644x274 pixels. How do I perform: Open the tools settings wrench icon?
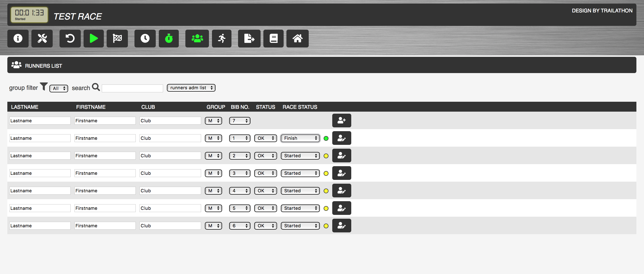pyautogui.click(x=42, y=39)
